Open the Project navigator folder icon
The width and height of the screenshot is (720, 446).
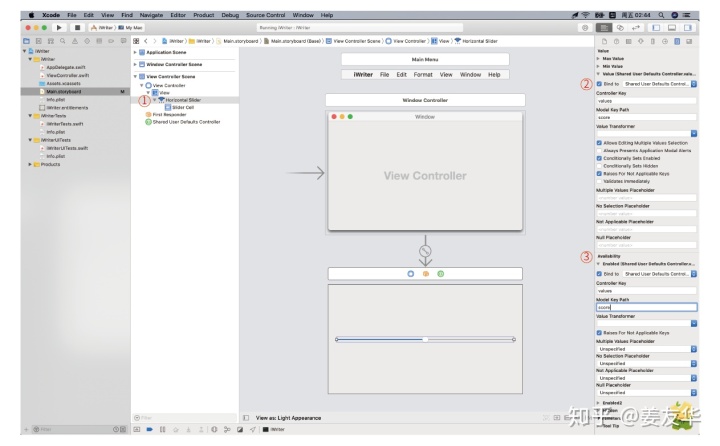[27, 41]
